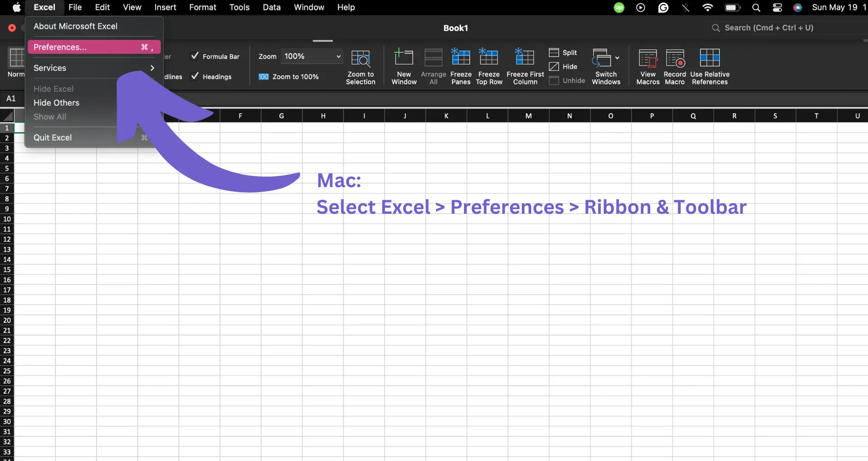Viewport: 868px width, 461px height.
Task: Open the Format menu
Action: [x=203, y=7]
